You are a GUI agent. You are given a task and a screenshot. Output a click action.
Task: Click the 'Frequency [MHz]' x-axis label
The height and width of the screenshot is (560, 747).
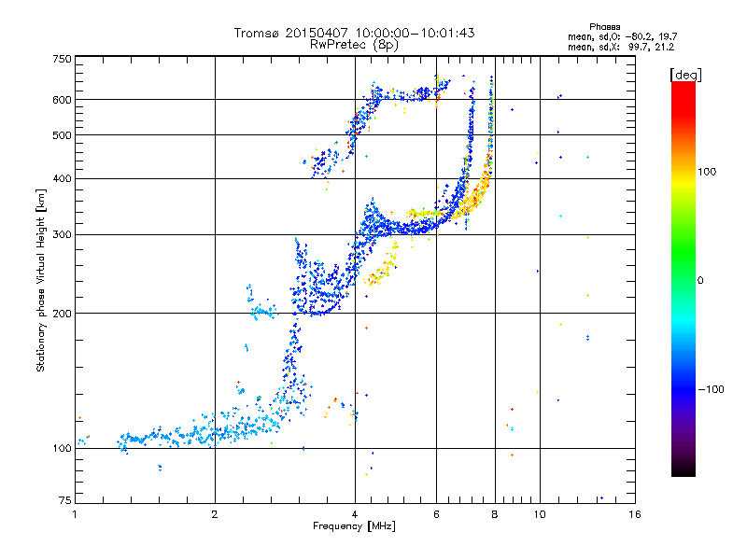tap(354, 526)
